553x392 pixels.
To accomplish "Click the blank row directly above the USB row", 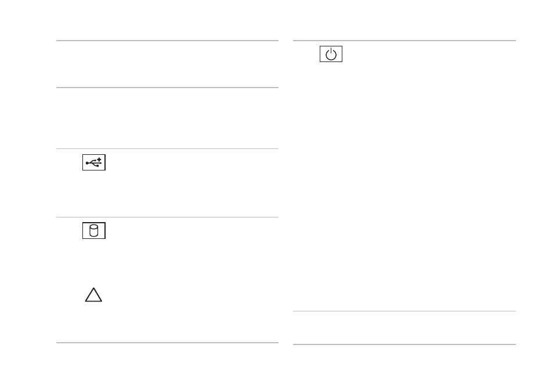I will click(167, 118).
